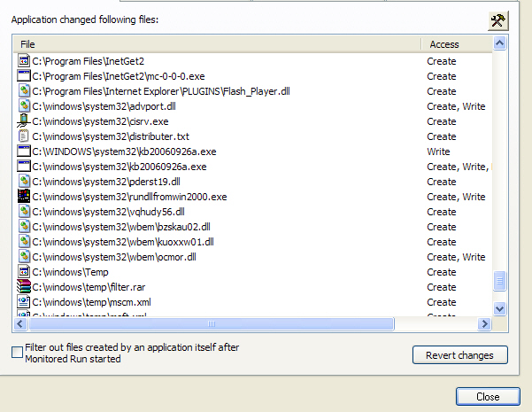The height and width of the screenshot is (412, 532).
Task: Click the horizontal scrollbar right arrow
Action: 484,323
